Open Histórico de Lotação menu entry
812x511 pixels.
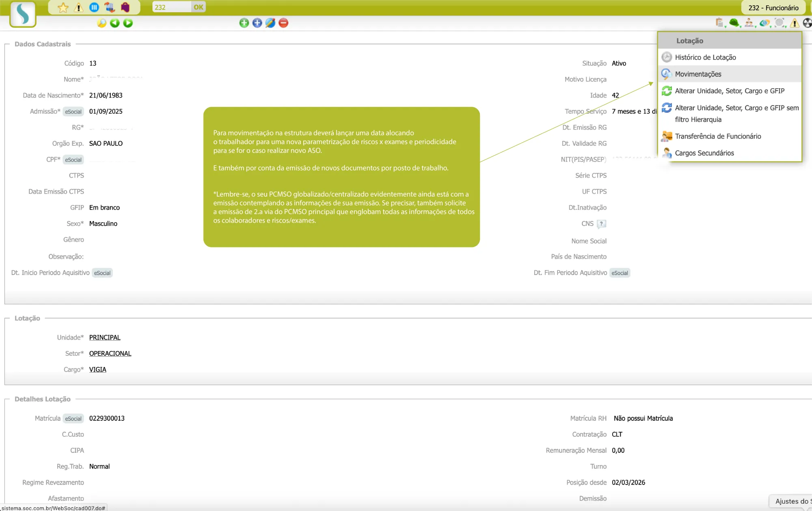pos(705,57)
